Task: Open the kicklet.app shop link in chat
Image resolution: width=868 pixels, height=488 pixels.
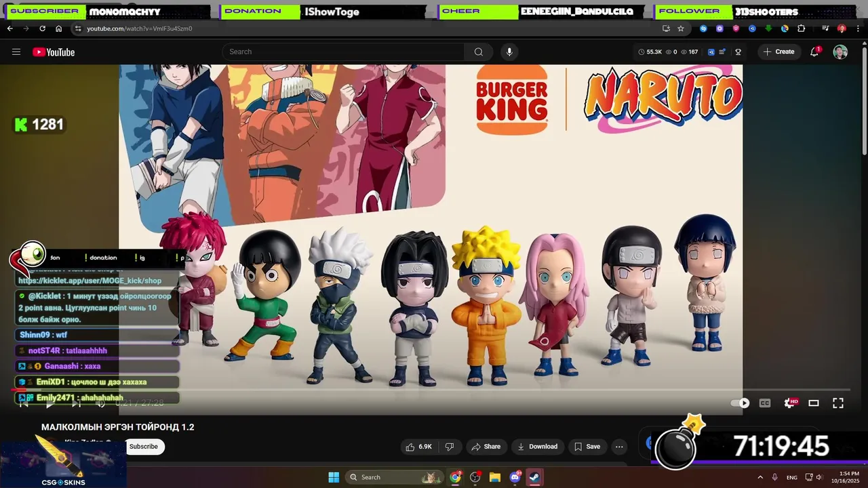Action: tap(90, 281)
